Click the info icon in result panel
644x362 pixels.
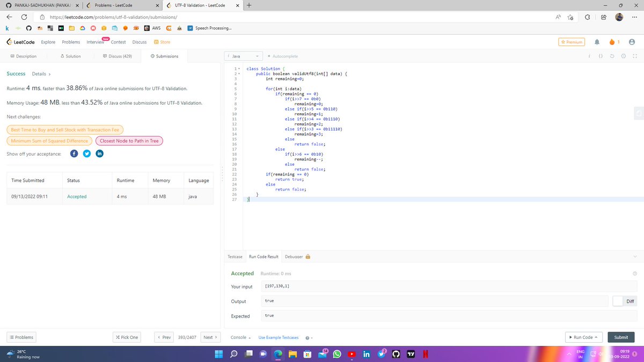click(635, 274)
